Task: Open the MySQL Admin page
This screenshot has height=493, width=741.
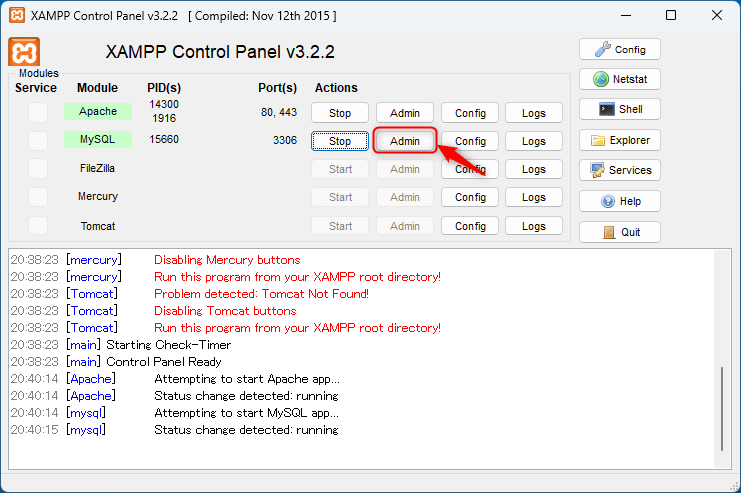Action: 405,141
